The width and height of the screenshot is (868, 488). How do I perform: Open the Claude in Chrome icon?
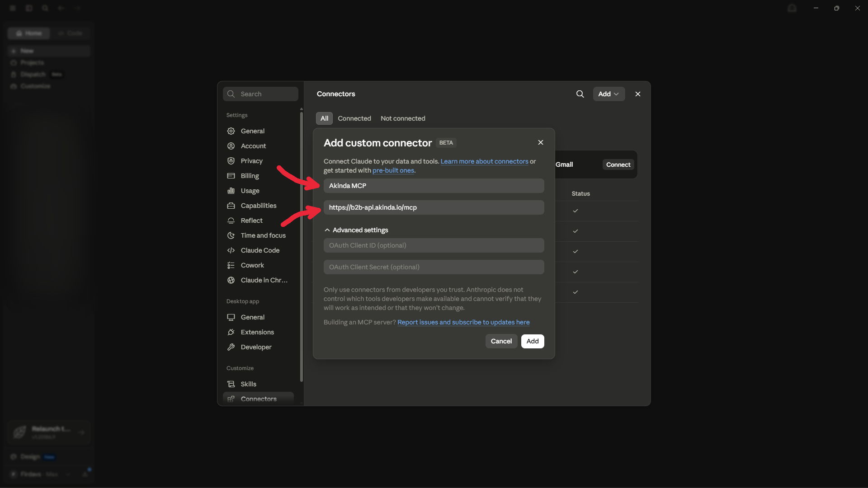click(231, 280)
